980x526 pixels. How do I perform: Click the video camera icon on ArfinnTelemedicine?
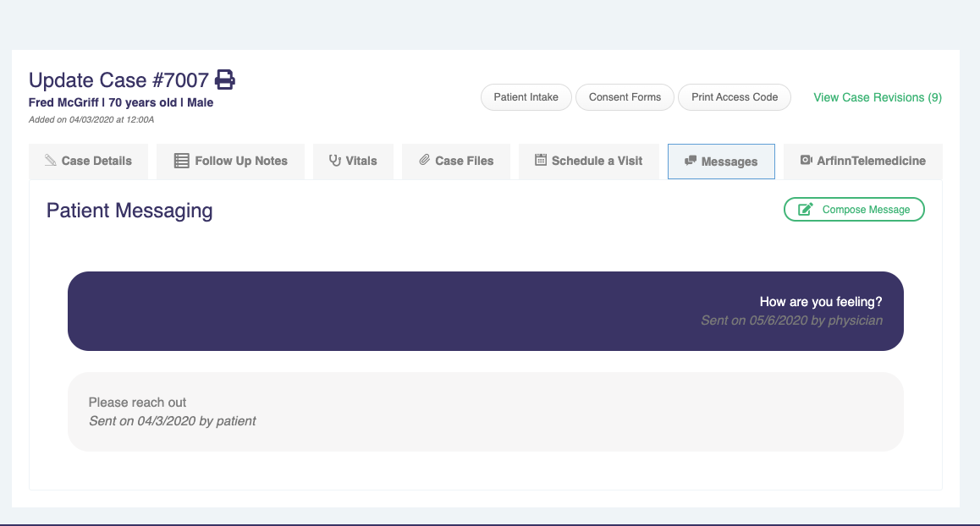pos(806,161)
